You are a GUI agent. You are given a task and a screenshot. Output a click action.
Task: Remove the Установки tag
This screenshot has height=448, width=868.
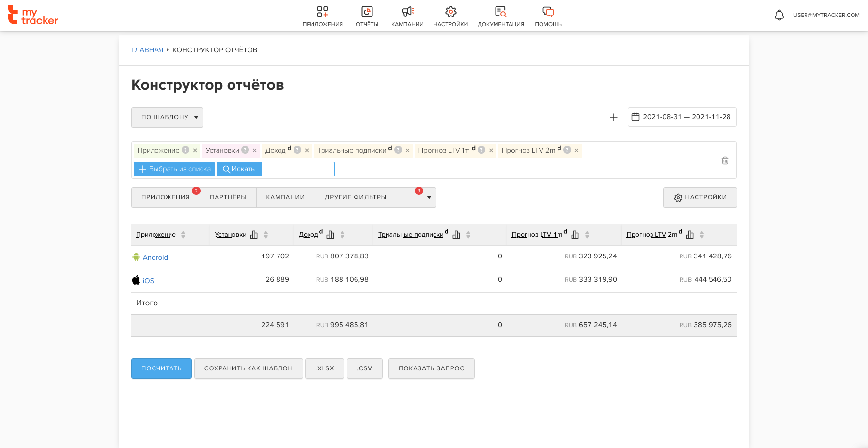coord(255,151)
